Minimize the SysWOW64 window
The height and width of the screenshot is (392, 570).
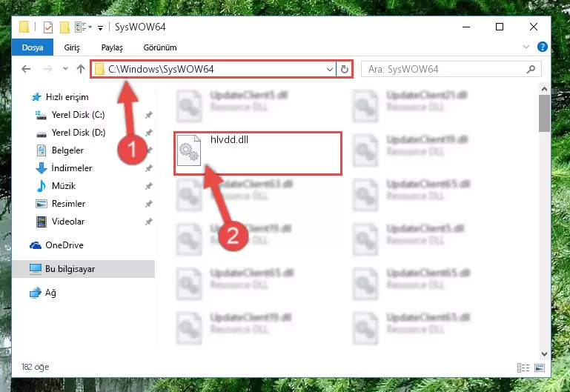coord(466,27)
